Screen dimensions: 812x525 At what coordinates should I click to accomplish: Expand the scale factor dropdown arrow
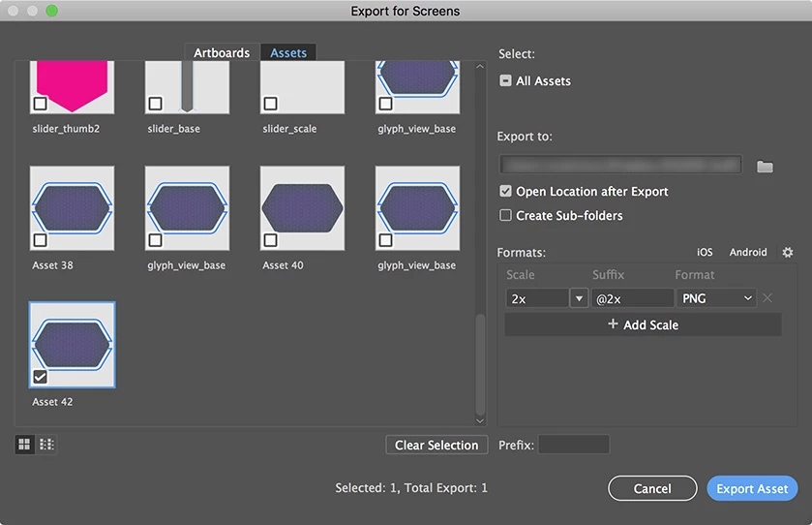coord(580,298)
